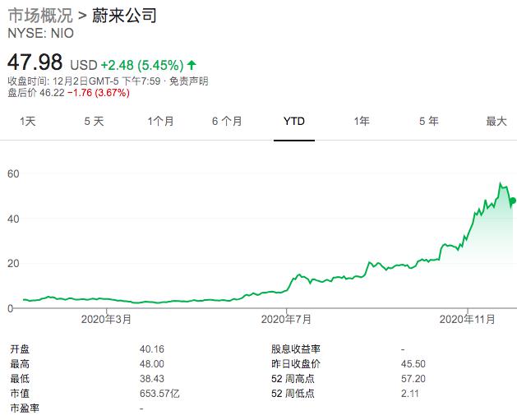The height and width of the screenshot is (420, 517).
Task: Click the chart peak near 57
Action: click(501, 183)
